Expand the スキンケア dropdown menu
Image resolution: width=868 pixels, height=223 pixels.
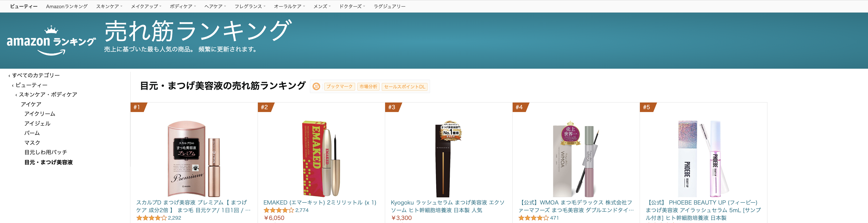pos(109,6)
